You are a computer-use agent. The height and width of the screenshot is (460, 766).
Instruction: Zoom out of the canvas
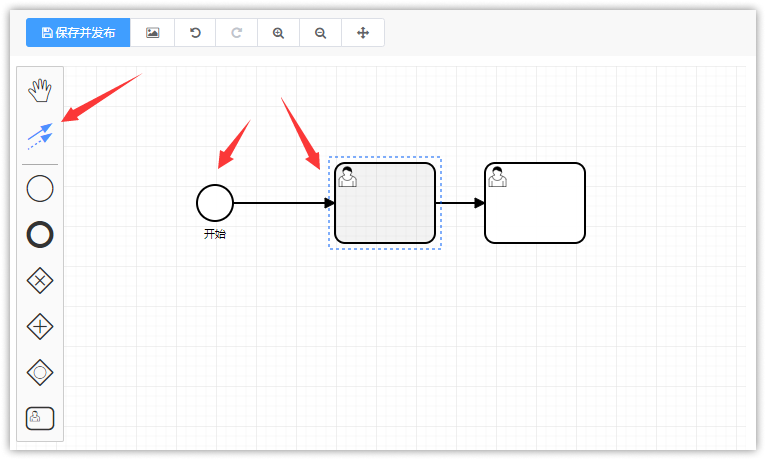click(320, 33)
